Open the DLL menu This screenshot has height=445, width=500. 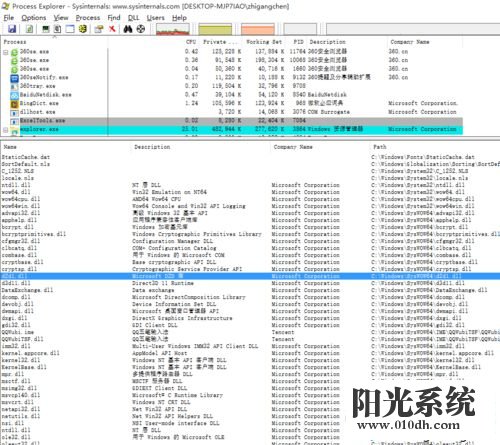pyautogui.click(x=133, y=18)
